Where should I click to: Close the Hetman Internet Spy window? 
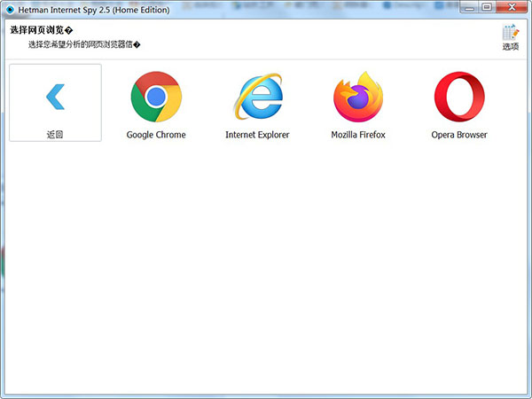512,7
